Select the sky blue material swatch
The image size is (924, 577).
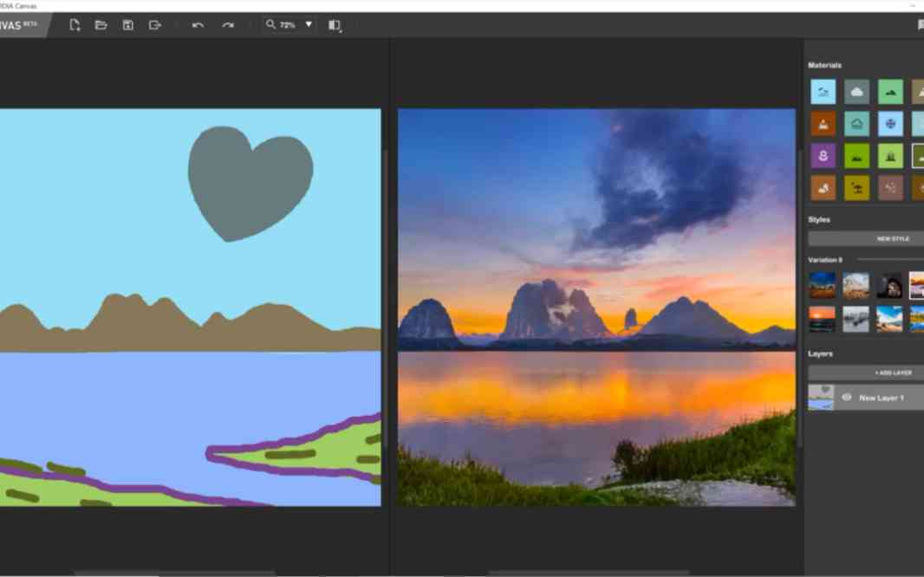coord(823,92)
